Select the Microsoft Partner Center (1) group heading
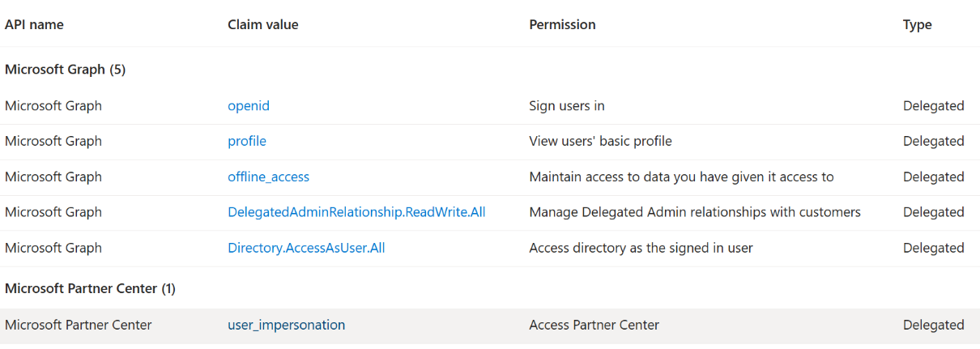This screenshot has height=349, width=980. (90, 288)
